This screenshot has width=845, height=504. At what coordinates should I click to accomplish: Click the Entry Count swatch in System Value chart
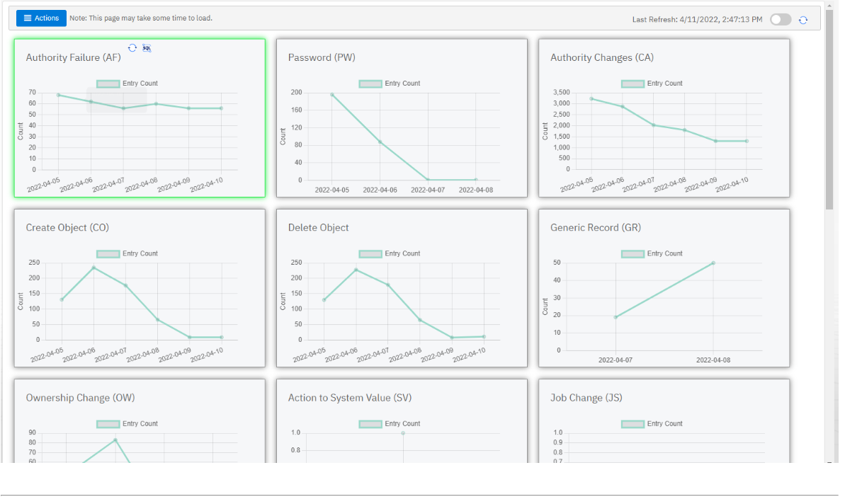(x=370, y=424)
